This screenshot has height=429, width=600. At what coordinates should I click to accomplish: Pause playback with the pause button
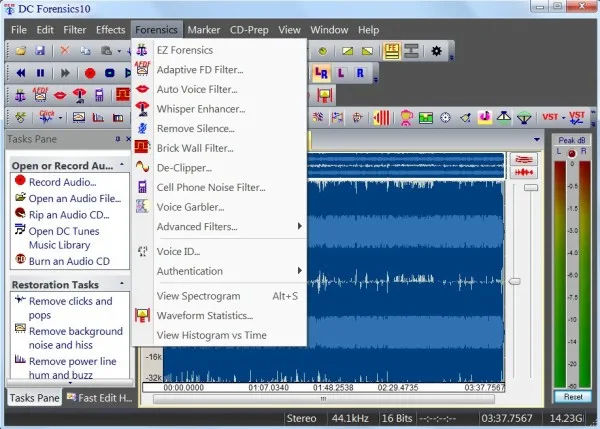(x=40, y=73)
